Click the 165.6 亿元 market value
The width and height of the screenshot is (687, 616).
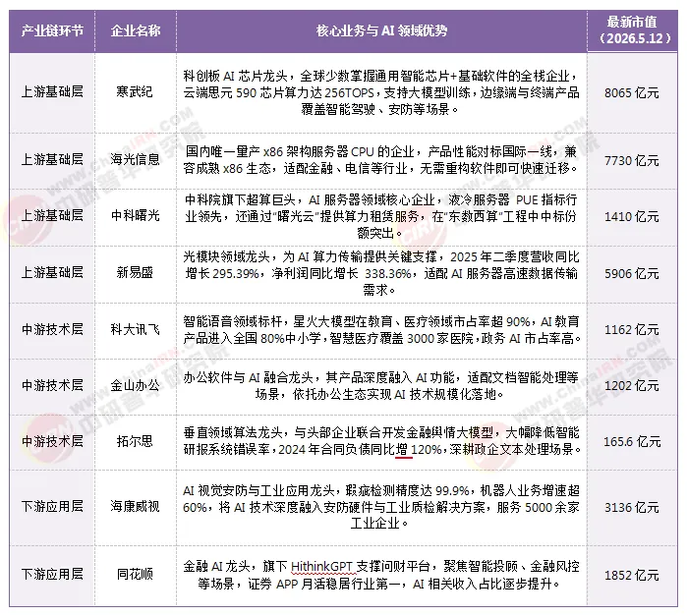click(x=632, y=442)
